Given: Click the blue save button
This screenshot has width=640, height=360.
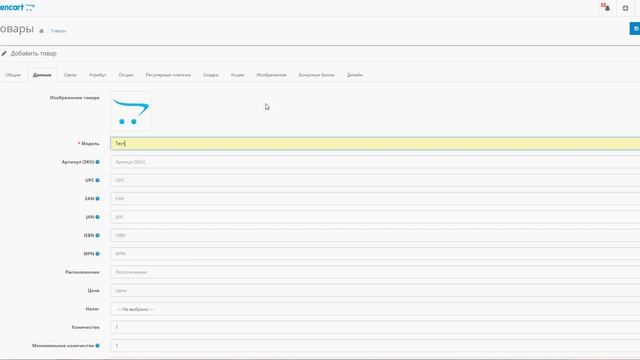Looking at the screenshot, I should (x=635, y=29).
